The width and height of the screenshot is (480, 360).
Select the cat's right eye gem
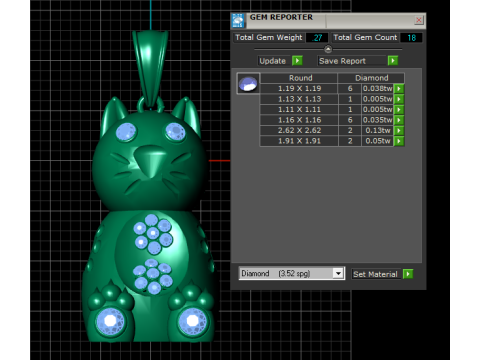tap(175, 132)
